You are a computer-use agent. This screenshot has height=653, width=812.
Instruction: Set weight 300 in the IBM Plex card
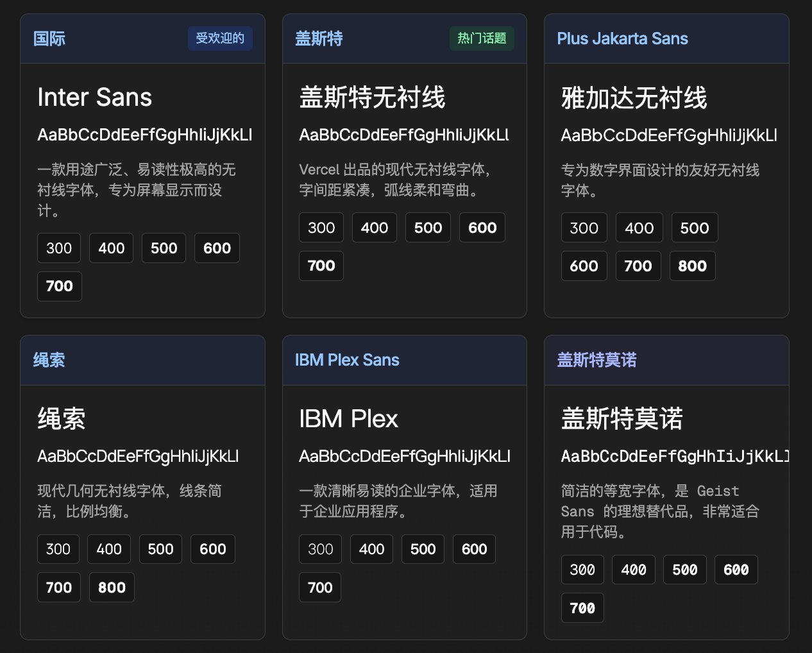click(x=321, y=549)
